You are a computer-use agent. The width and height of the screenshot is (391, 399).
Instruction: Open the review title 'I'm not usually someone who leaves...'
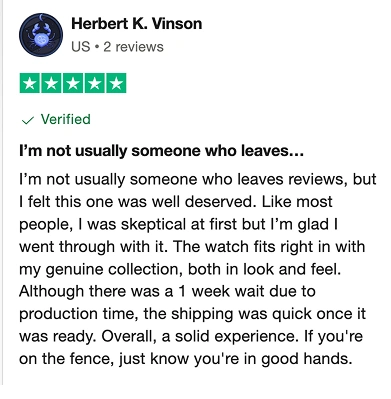tap(161, 151)
